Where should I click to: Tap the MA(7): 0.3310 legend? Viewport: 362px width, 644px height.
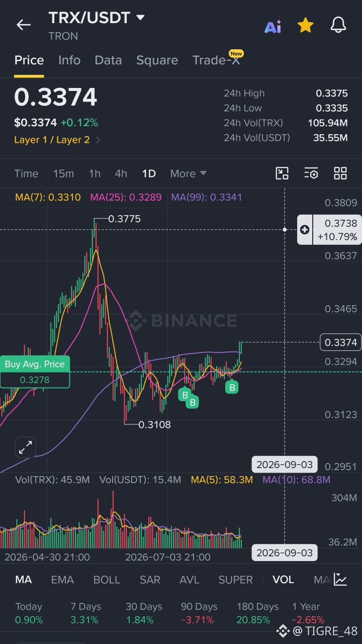48,197
